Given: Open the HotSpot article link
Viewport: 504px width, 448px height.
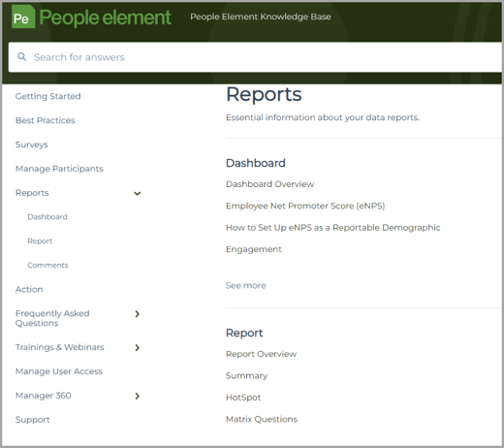Looking at the screenshot, I should click(x=243, y=398).
